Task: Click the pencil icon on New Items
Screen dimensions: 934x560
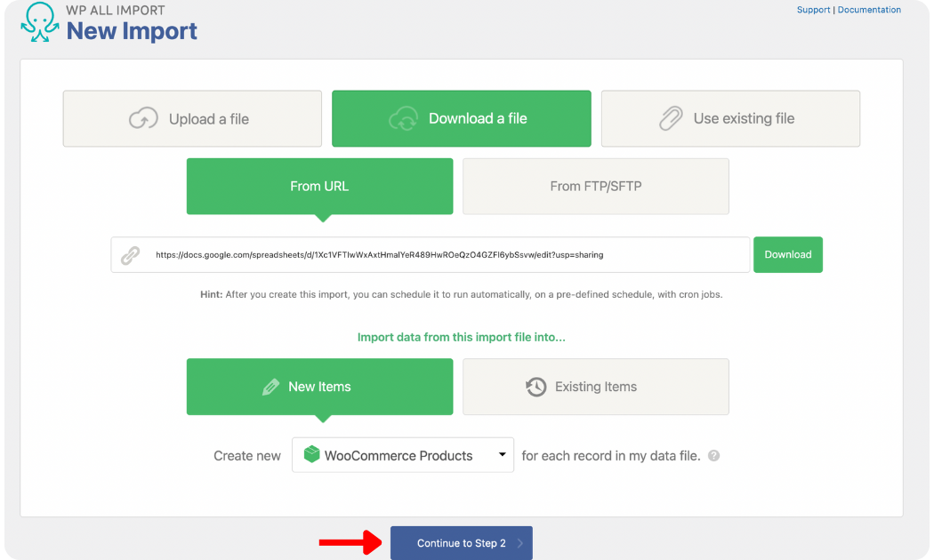Action: coord(270,387)
